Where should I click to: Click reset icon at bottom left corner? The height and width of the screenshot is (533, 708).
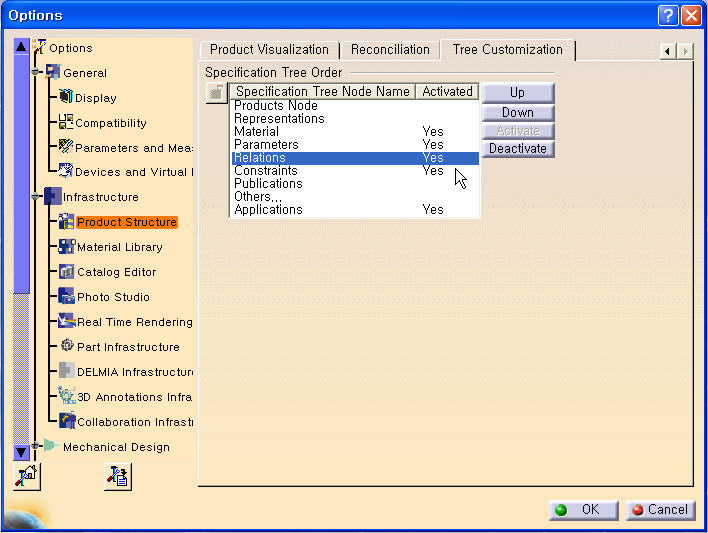click(25, 477)
